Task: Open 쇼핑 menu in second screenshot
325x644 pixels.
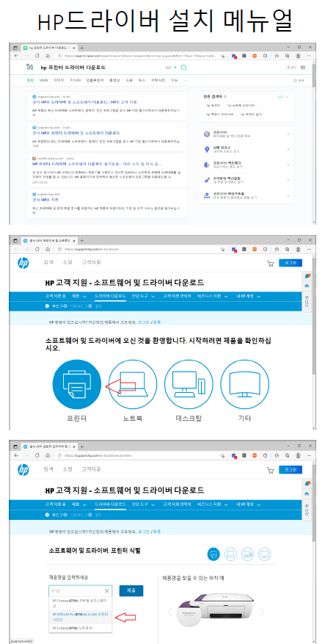Action: click(67, 262)
